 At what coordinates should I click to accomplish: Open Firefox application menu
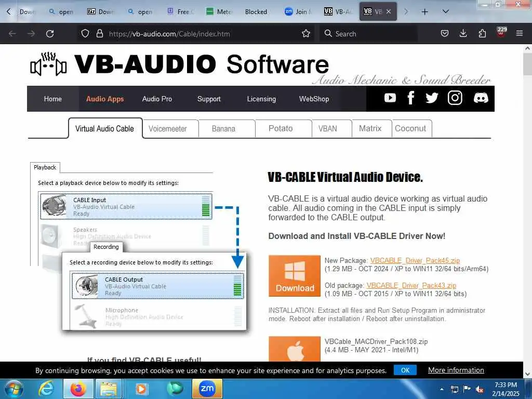click(x=519, y=34)
